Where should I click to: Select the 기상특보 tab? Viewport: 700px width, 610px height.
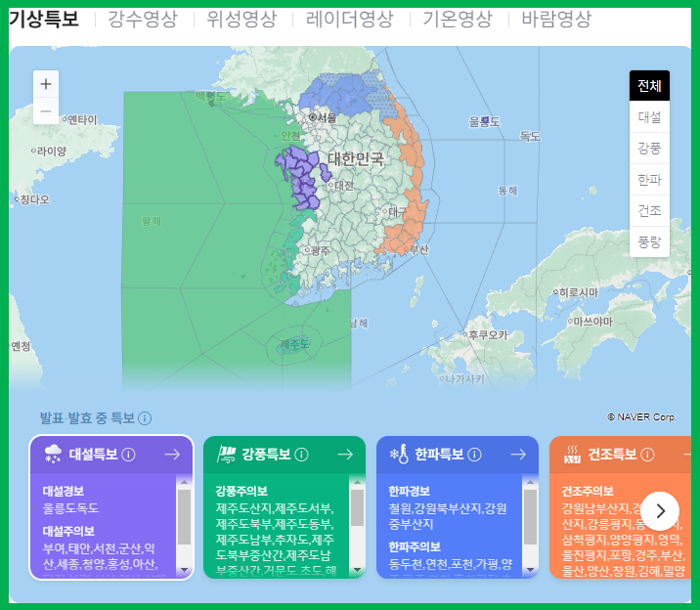tap(44, 20)
